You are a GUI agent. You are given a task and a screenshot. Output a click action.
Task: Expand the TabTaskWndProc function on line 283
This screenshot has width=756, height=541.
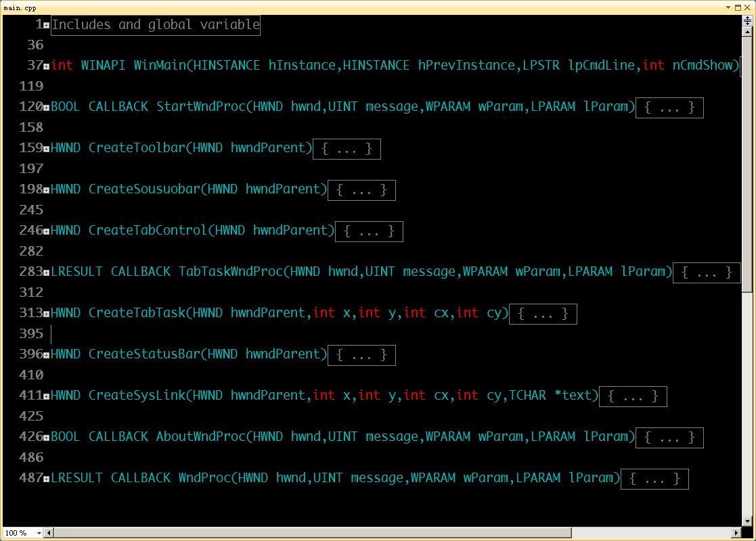(46, 273)
